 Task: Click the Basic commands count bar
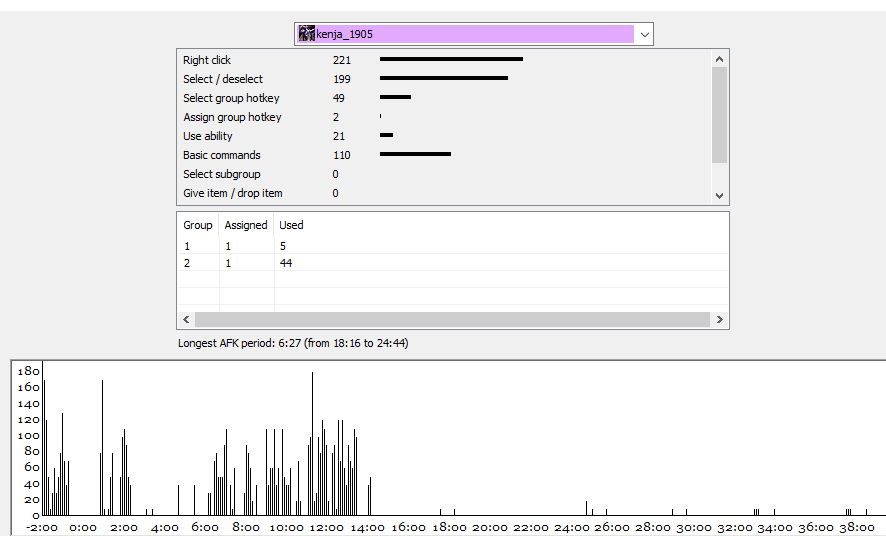pos(415,154)
